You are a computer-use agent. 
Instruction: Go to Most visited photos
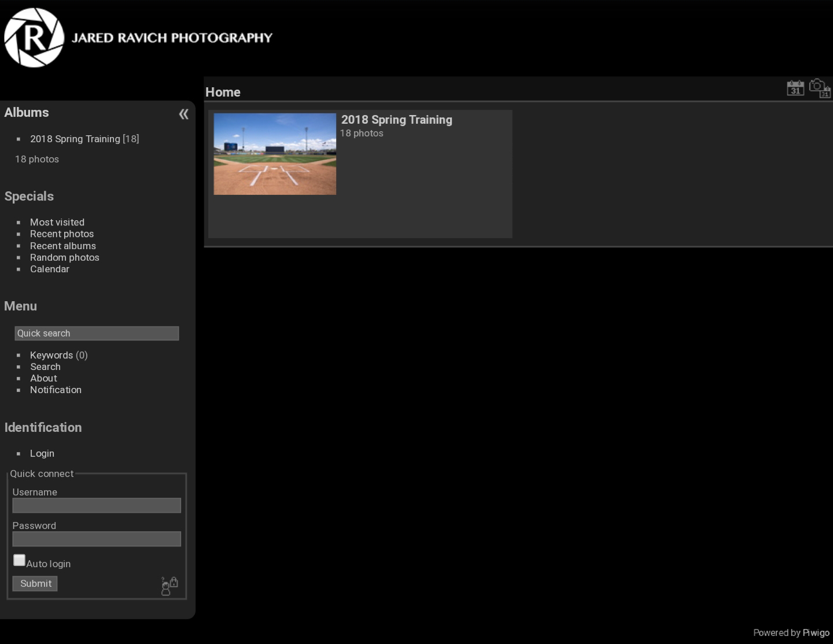(x=57, y=222)
